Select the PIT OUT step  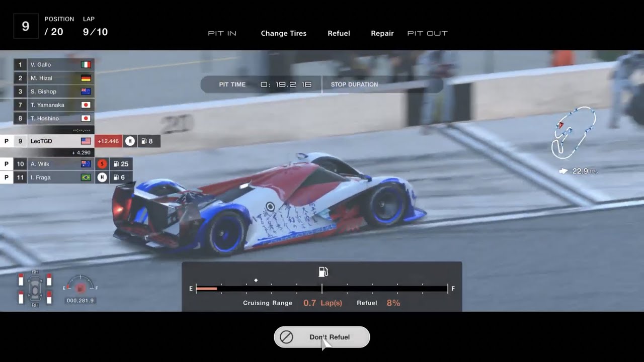point(427,33)
